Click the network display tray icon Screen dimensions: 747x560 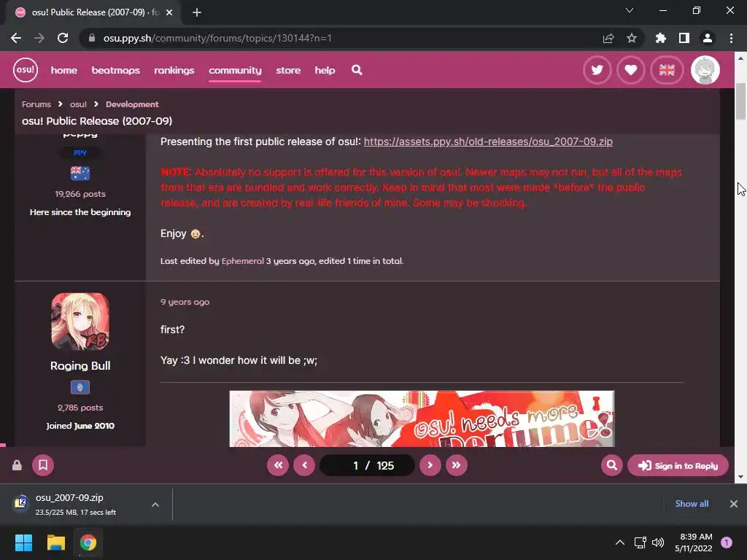[640, 542]
